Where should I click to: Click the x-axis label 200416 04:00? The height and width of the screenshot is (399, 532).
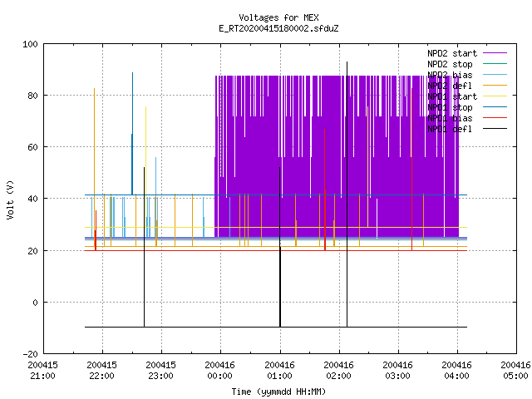coord(456,371)
